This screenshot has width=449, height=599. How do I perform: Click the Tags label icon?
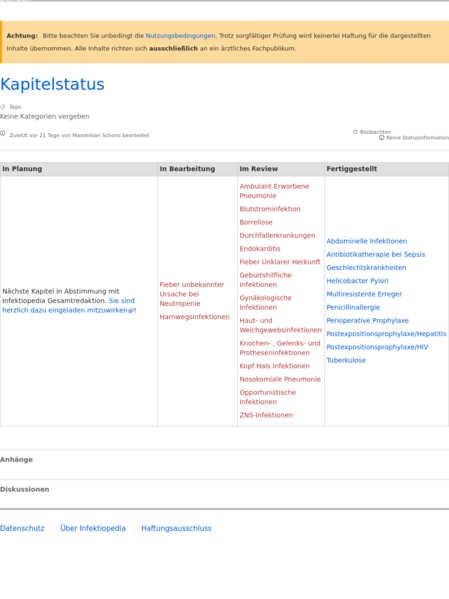3,107
